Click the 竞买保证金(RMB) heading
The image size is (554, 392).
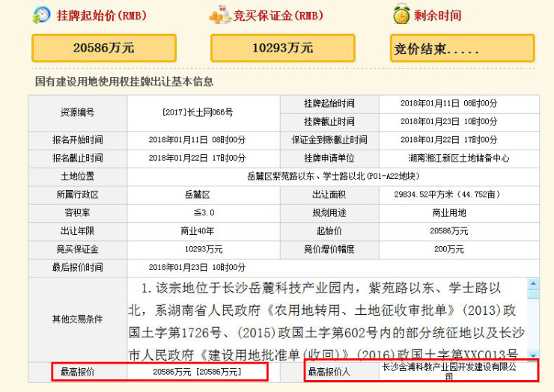click(278, 16)
